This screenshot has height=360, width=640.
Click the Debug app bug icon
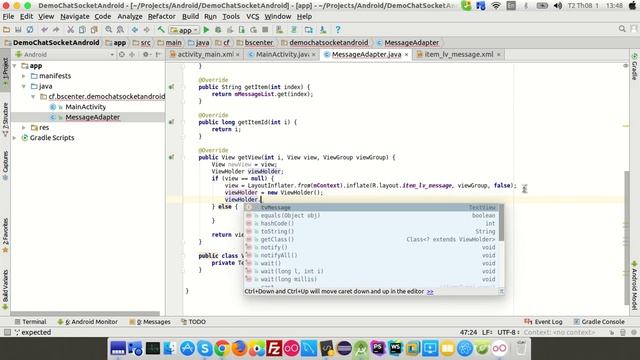tap(218, 30)
